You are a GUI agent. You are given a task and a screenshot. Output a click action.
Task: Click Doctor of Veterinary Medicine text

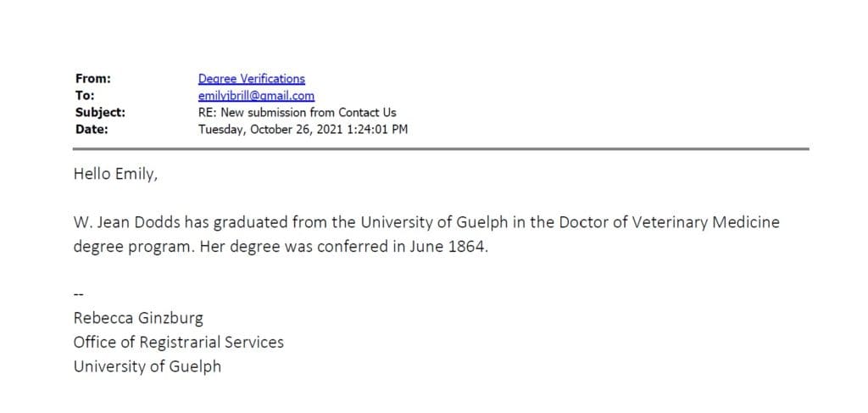[670, 222]
